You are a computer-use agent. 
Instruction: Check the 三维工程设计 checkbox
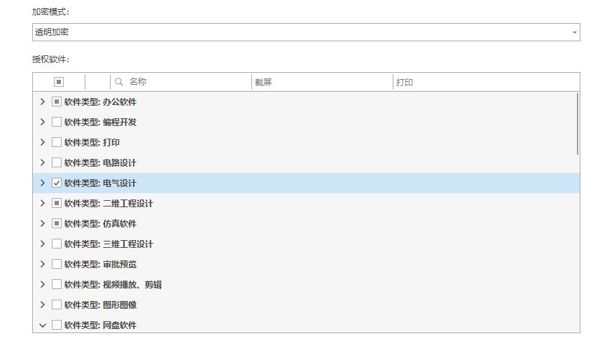pyautogui.click(x=57, y=244)
